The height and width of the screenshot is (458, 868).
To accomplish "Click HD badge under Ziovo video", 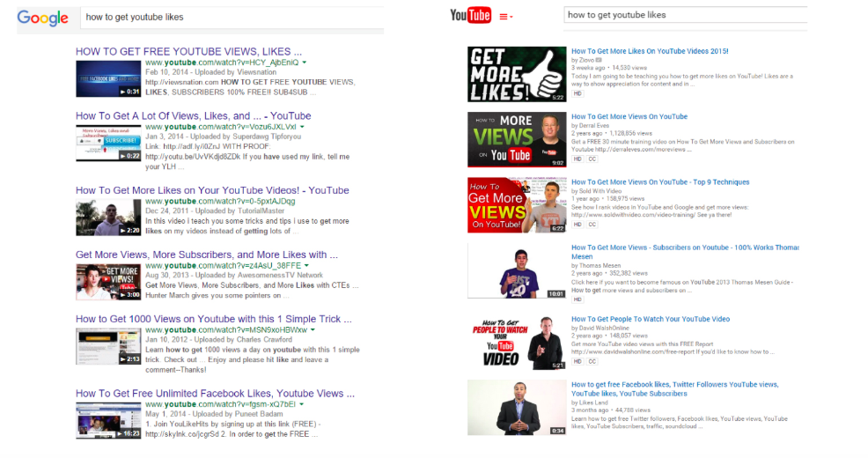I will click(x=577, y=93).
